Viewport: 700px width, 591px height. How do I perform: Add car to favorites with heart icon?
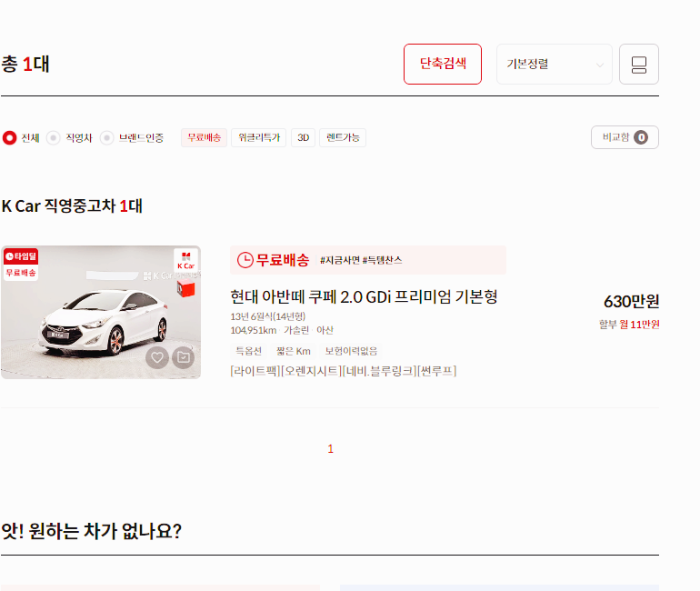click(156, 357)
